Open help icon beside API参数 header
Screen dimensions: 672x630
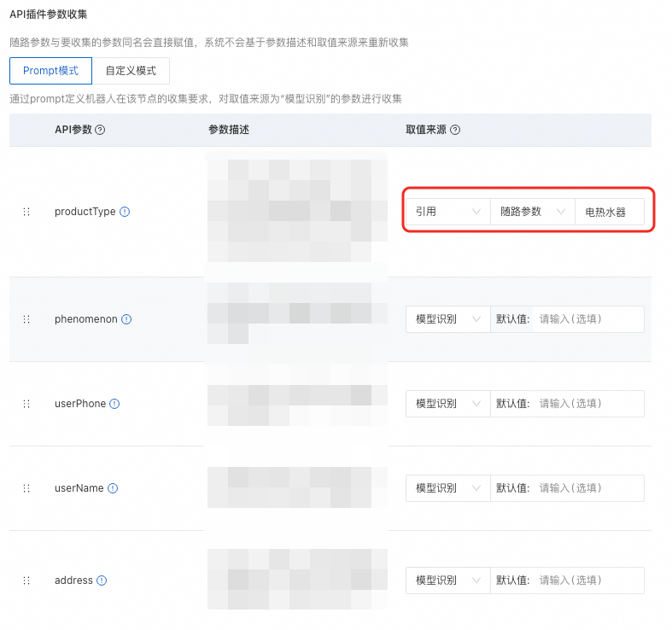[100, 130]
